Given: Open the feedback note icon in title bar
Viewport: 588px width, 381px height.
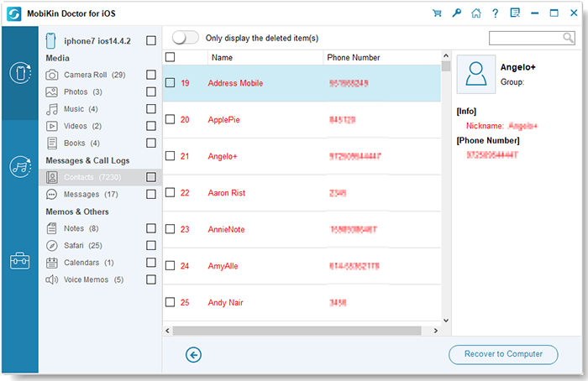Looking at the screenshot, I should click(x=515, y=13).
